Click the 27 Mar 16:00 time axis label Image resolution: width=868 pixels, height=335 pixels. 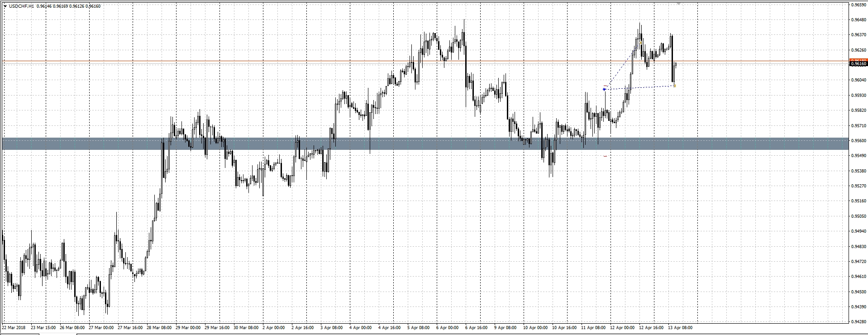pos(130,327)
